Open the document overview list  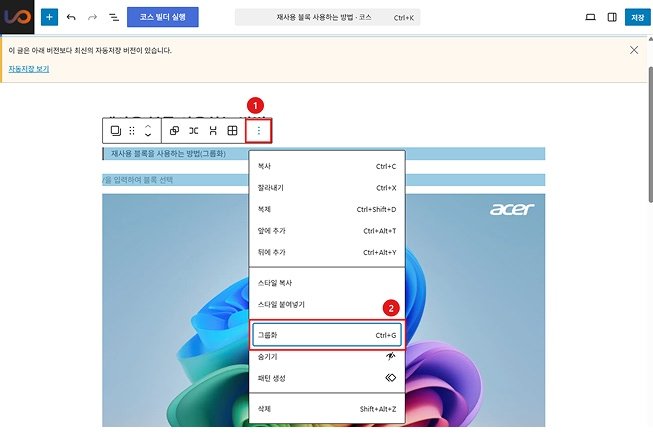114,17
